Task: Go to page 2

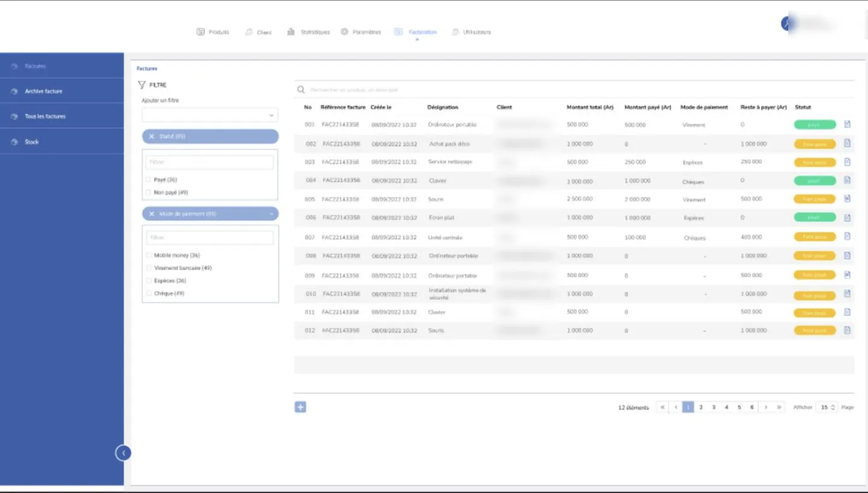Action: click(x=701, y=407)
